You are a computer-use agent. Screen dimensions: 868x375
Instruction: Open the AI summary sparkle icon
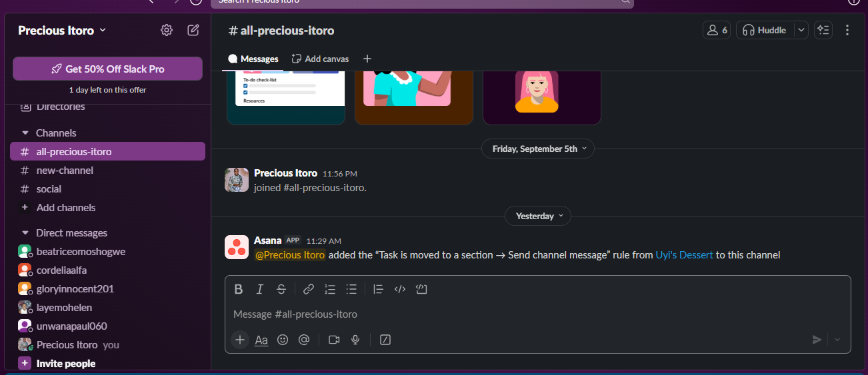(x=823, y=30)
